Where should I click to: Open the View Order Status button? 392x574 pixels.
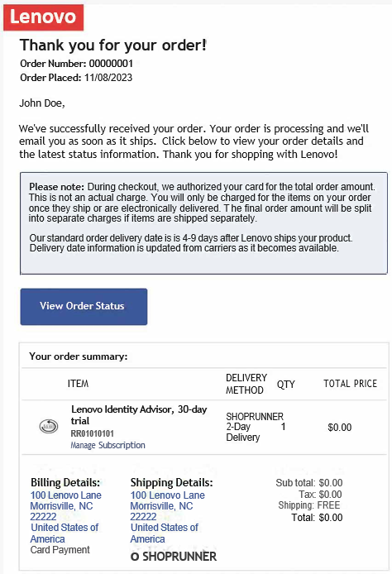pyautogui.click(x=84, y=306)
